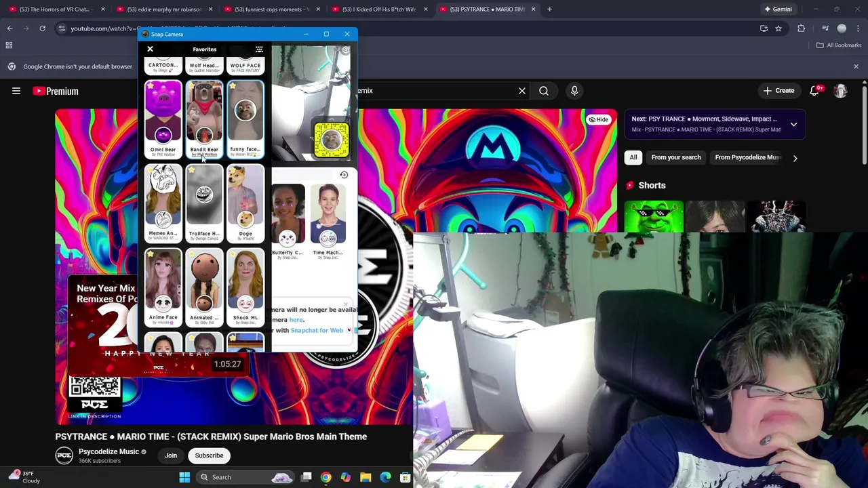Open recent lens history icon in Snap Camera

click(344, 175)
